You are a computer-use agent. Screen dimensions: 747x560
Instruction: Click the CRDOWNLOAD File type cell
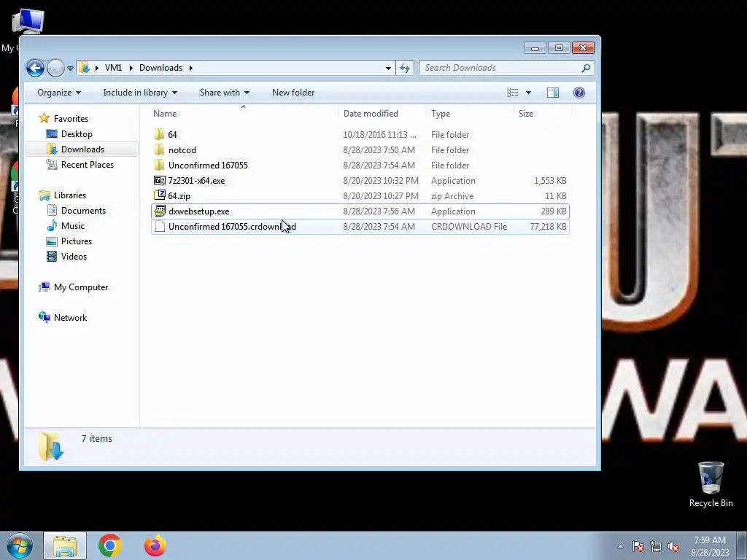coord(469,227)
